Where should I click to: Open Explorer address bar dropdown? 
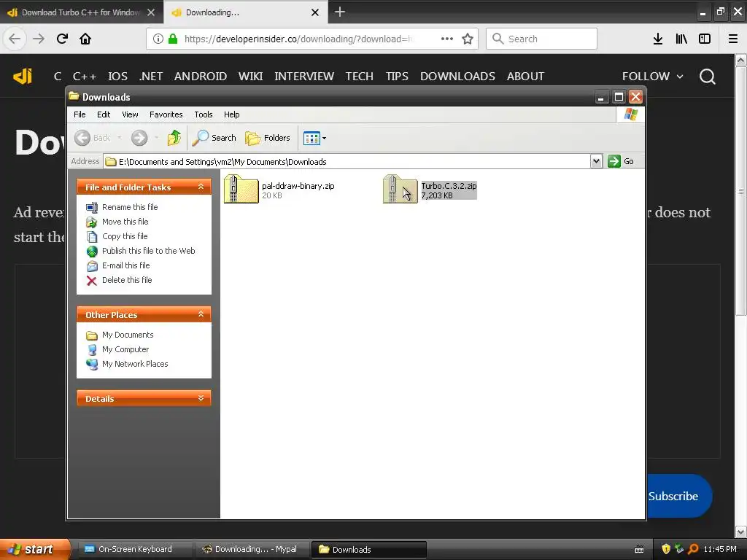[x=596, y=161]
